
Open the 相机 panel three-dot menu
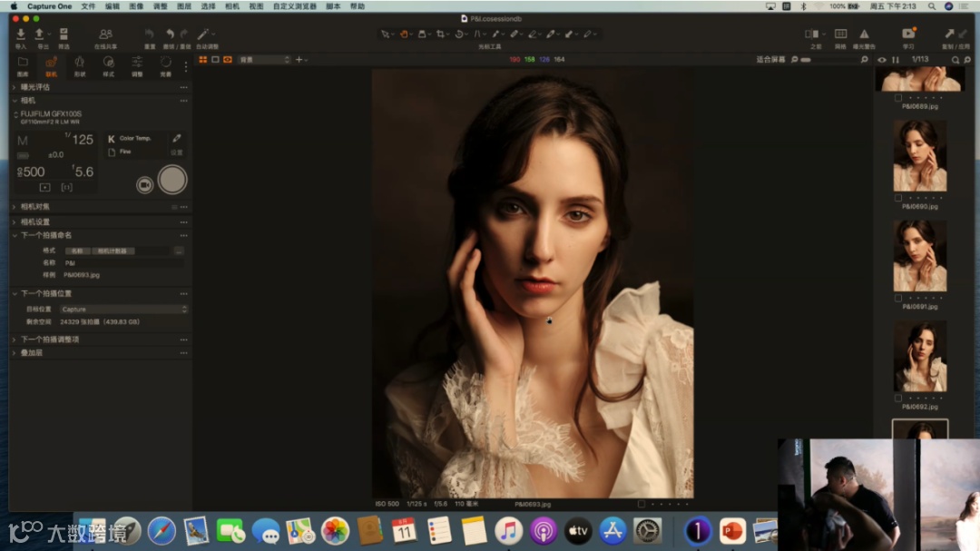tap(183, 100)
